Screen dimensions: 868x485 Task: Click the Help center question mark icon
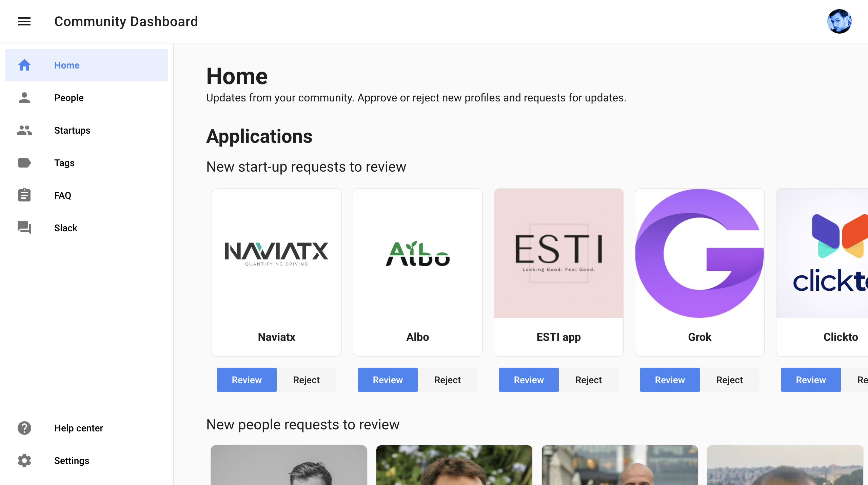click(x=24, y=428)
